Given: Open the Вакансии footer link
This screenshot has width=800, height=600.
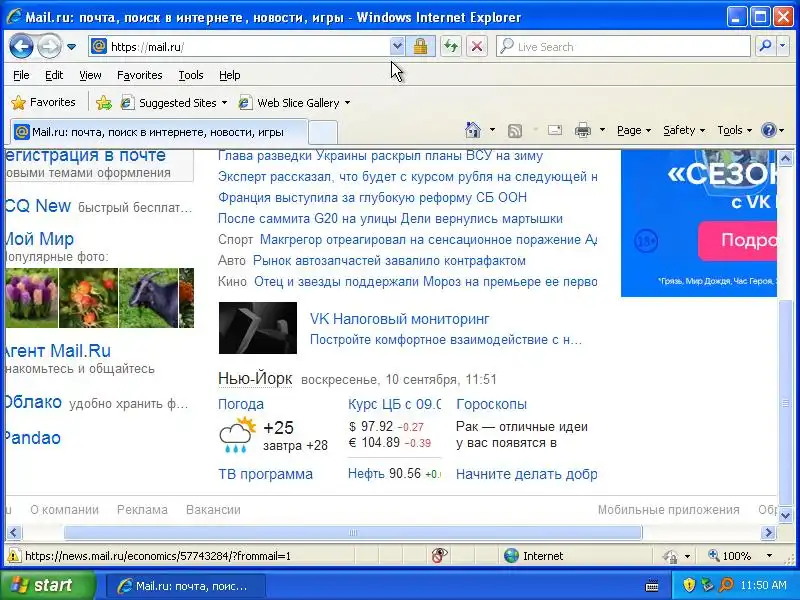Looking at the screenshot, I should (x=213, y=510).
